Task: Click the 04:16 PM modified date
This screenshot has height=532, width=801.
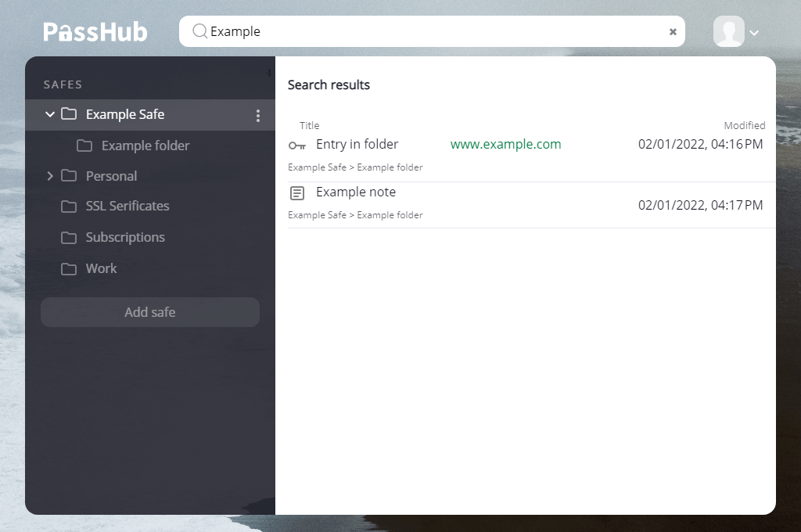Action: 700,144
